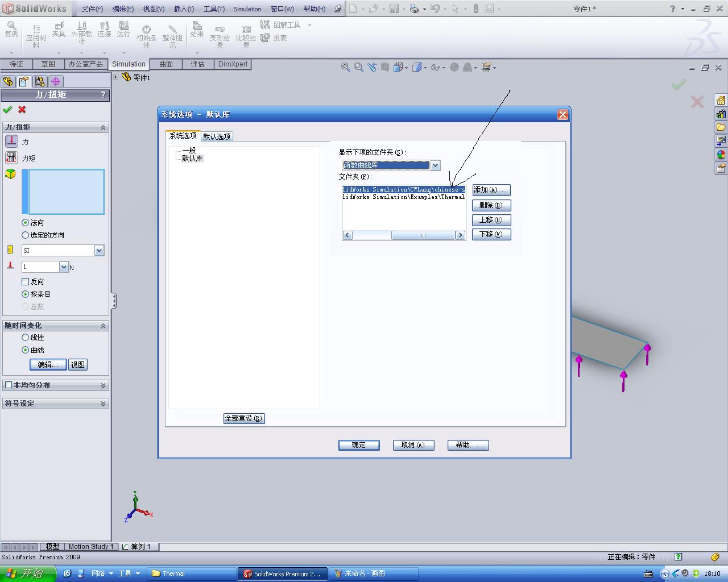Click the File Explorer folder icon in task pane
This screenshot has width=728, height=582.
click(x=721, y=127)
